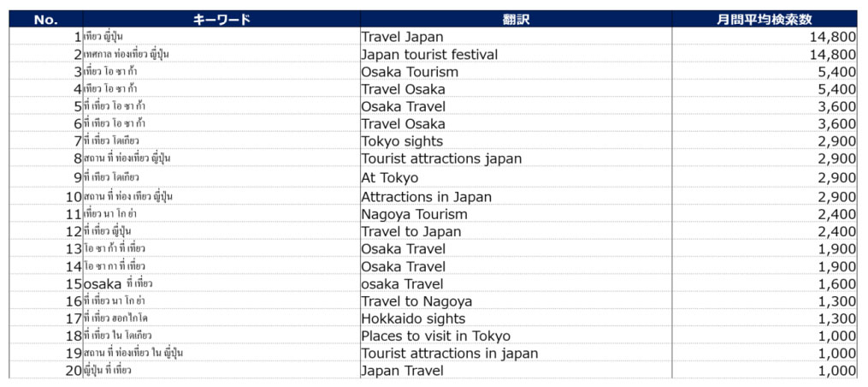Image resolution: width=868 pixels, height=387 pixels.
Task: Click the Osaka Tourism cell
Action: [x=516, y=72]
